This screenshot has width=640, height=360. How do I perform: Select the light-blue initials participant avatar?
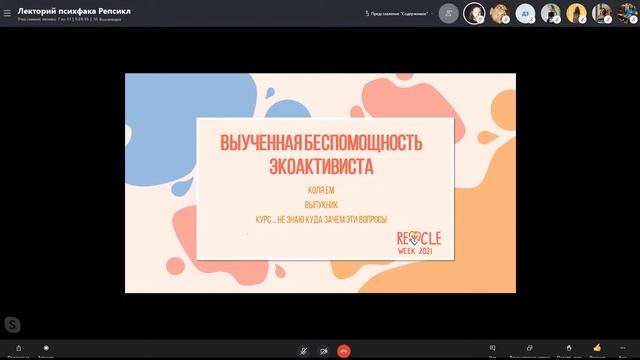click(x=525, y=13)
